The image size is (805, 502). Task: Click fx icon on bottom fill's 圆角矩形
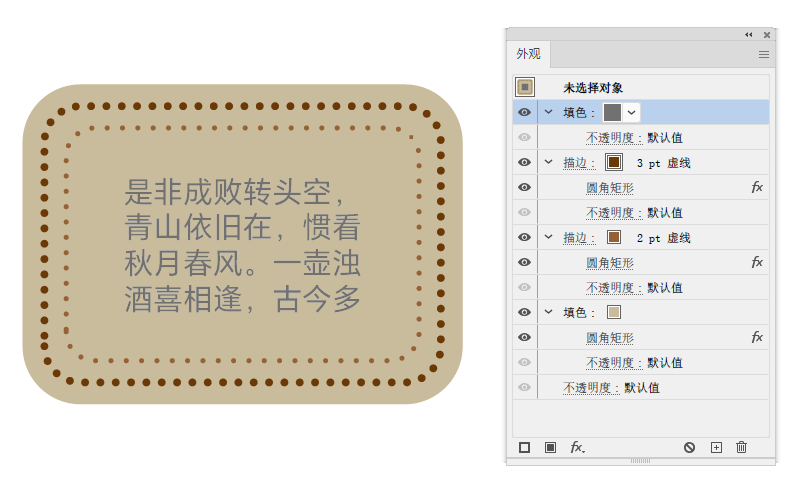coord(757,337)
